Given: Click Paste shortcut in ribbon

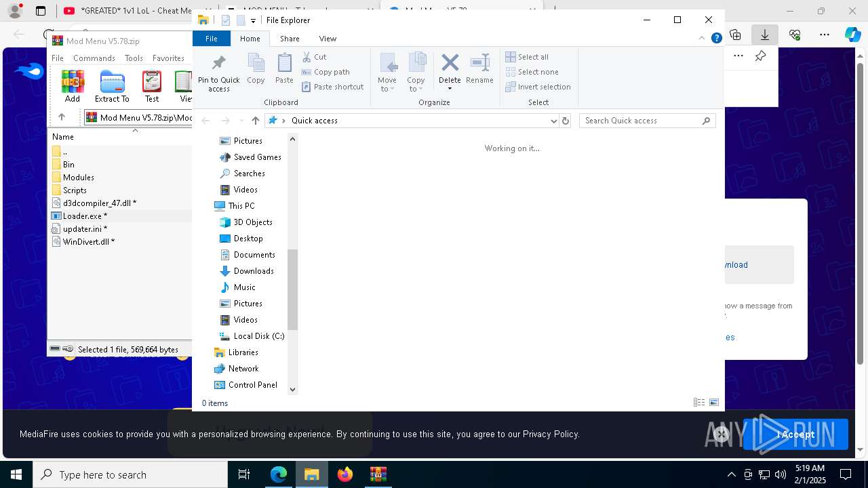Looking at the screenshot, I should click(333, 87).
